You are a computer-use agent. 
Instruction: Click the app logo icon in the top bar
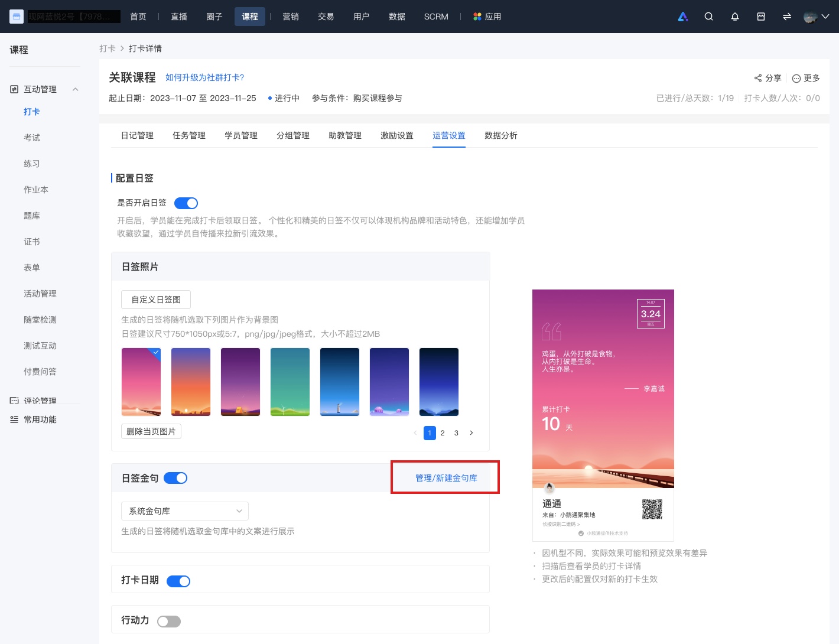tap(17, 17)
